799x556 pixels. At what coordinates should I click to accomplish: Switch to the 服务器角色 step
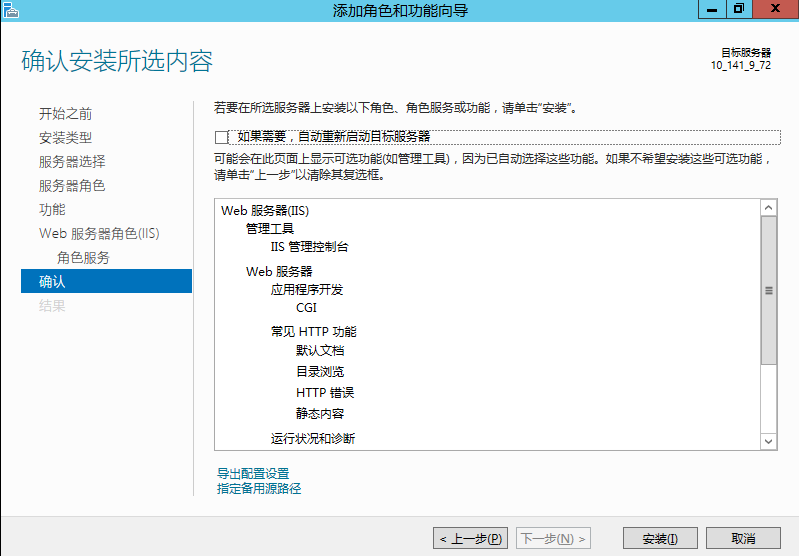tap(72, 186)
